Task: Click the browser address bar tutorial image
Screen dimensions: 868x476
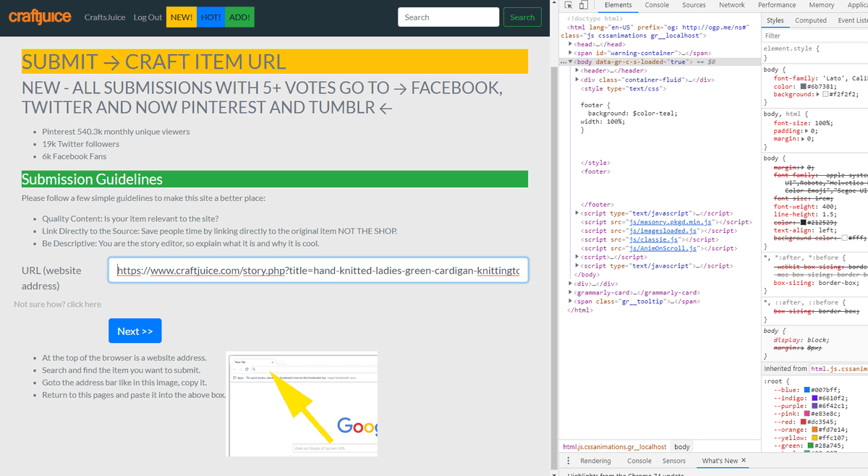Action: [302, 404]
